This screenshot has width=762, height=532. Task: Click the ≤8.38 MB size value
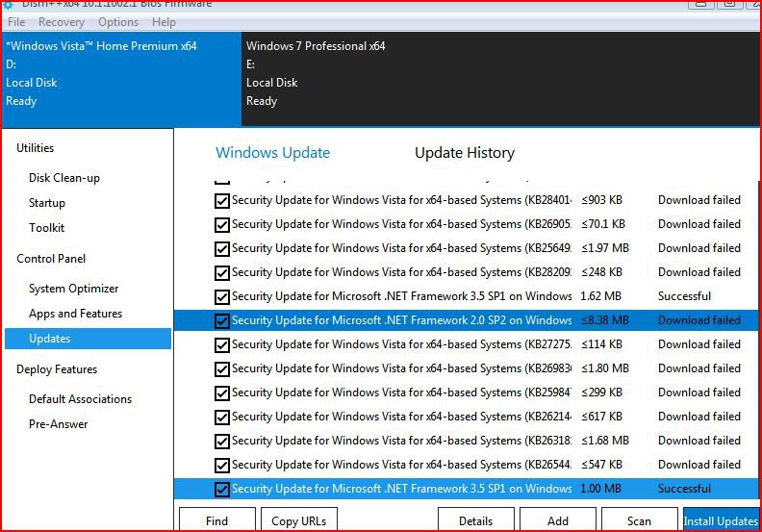[x=605, y=320]
